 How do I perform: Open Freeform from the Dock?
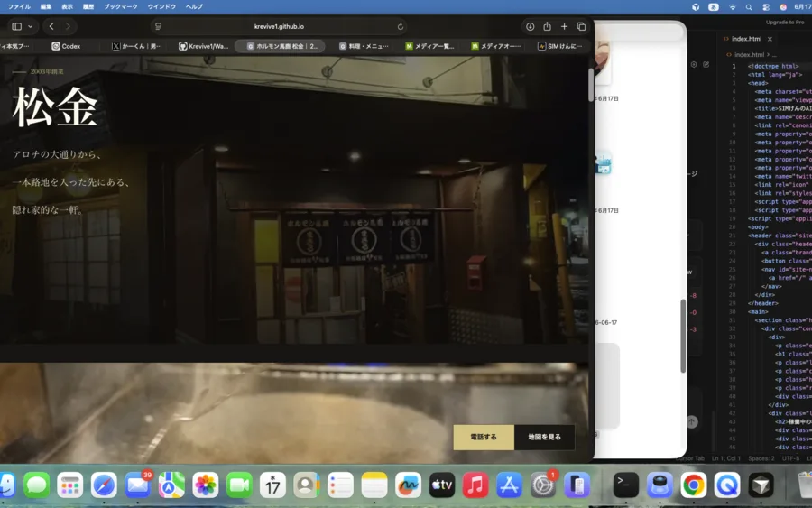pos(408,485)
